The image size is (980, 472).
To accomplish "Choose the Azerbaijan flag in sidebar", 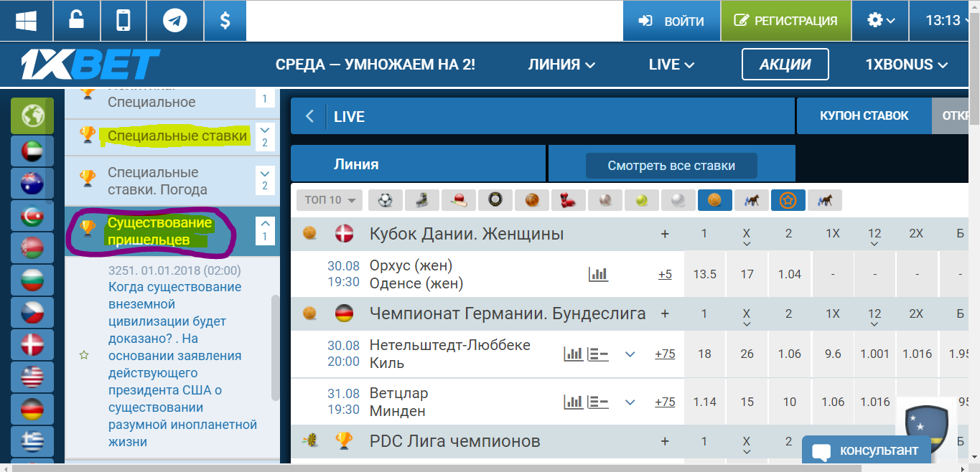I will click(x=32, y=216).
